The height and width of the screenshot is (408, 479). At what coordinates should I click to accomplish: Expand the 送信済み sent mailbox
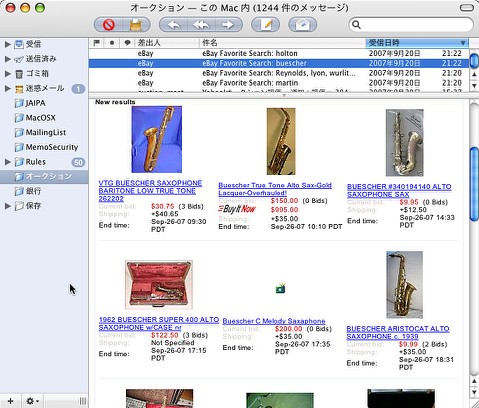point(8,59)
